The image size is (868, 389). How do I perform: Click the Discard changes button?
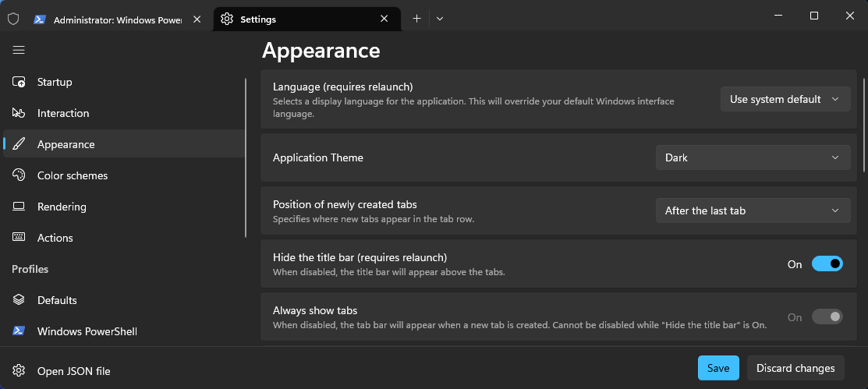pos(795,368)
